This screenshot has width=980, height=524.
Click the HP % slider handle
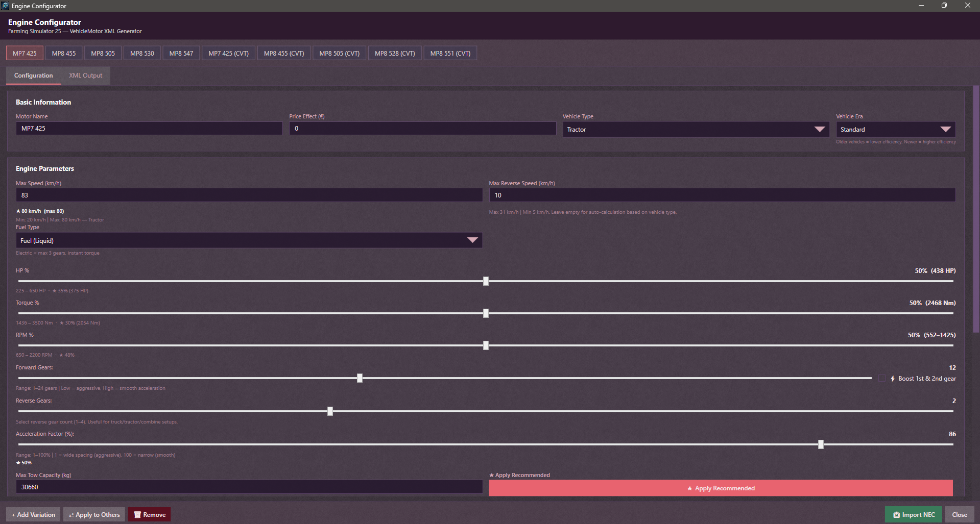tap(486, 281)
